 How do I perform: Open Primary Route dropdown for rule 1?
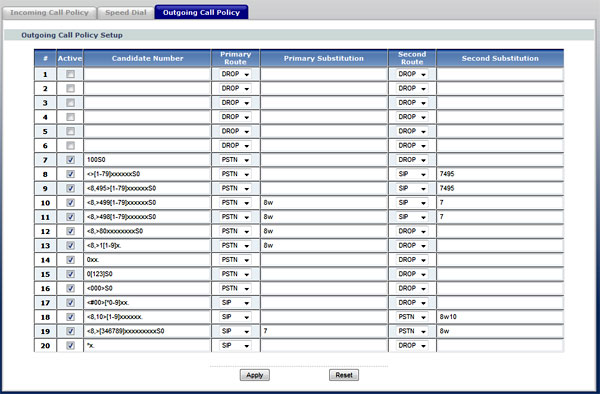click(235, 74)
